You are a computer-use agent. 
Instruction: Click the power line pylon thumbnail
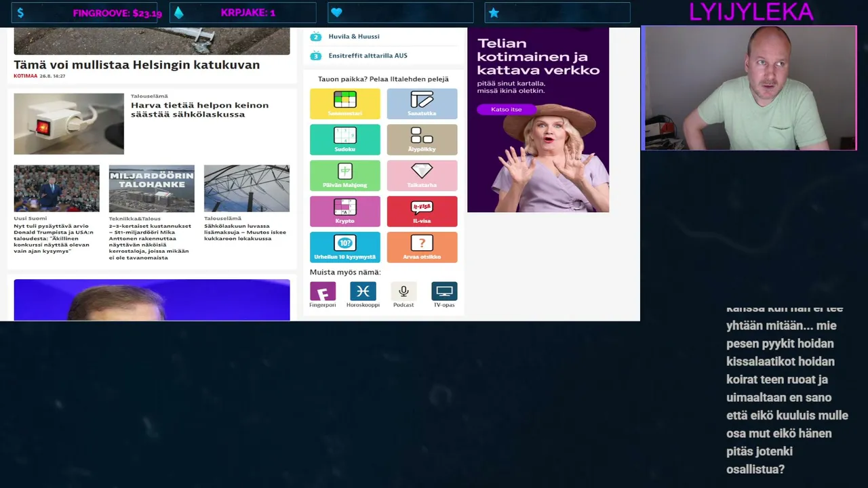point(247,188)
